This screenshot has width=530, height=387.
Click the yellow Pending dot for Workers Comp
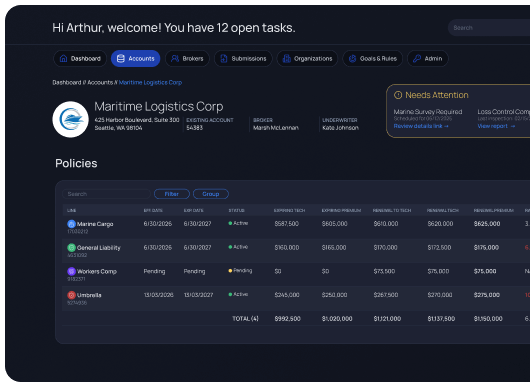click(x=230, y=271)
